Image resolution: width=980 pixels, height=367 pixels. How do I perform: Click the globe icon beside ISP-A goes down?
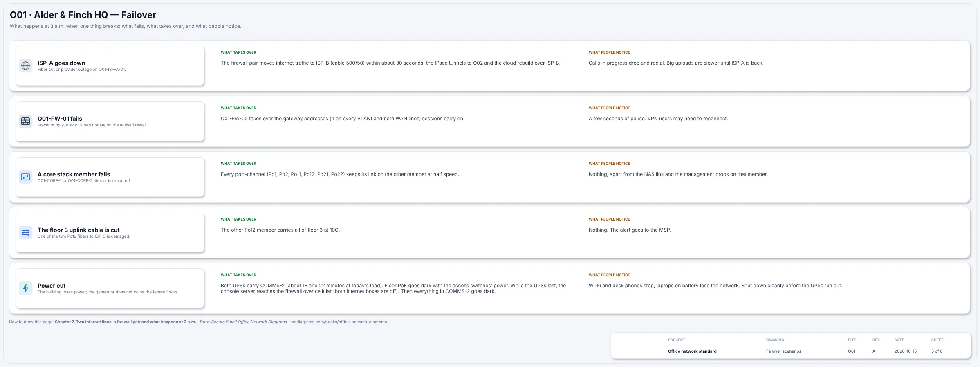(x=25, y=66)
